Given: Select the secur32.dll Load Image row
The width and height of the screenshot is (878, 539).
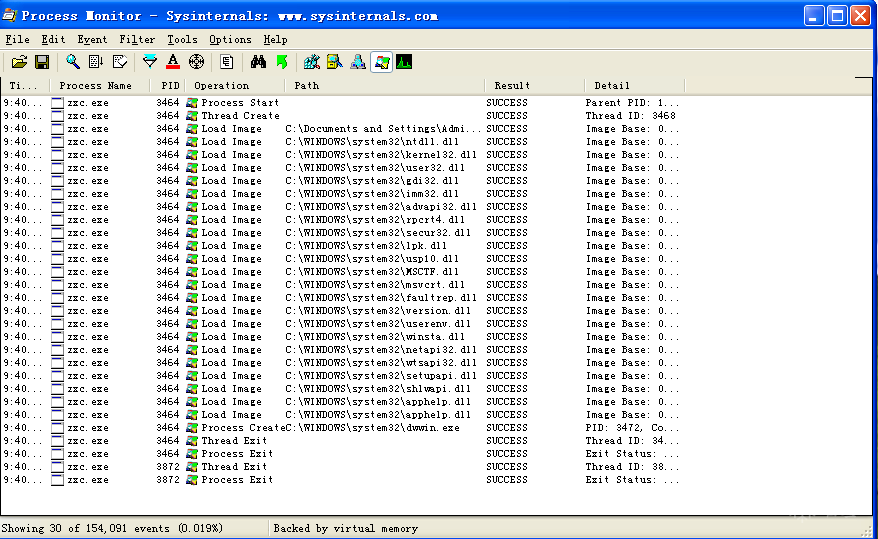Looking at the screenshot, I should (342, 233).
